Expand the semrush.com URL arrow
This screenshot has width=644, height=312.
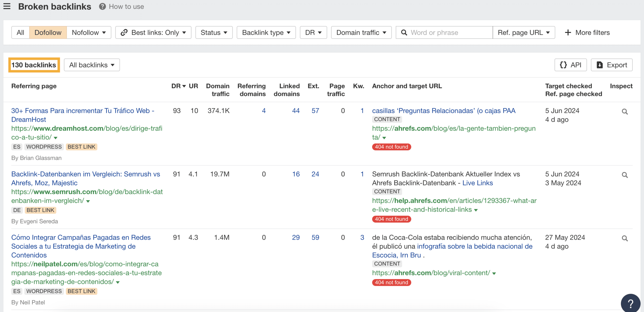[88, 201]
